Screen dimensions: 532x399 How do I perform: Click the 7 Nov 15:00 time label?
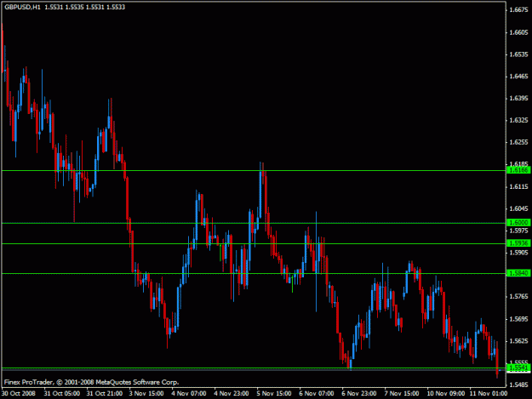point(402,394)
